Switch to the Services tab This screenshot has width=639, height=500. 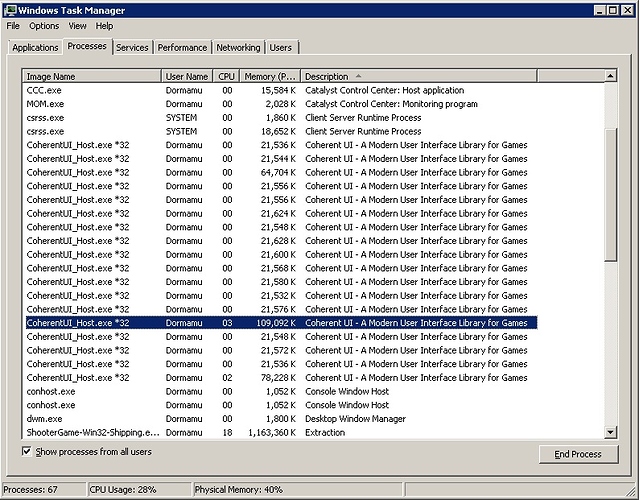point(132,47)
